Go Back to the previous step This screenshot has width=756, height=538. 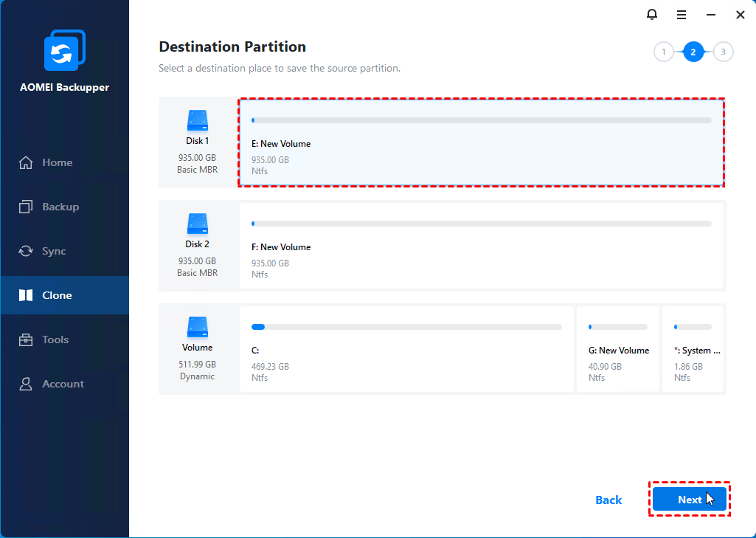tap(608, 500)
